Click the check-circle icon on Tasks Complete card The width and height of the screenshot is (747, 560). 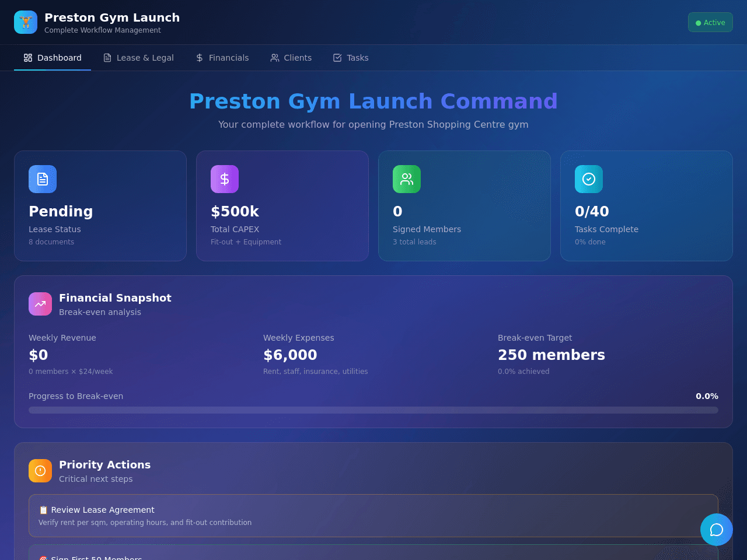click(x=589, y=179)
